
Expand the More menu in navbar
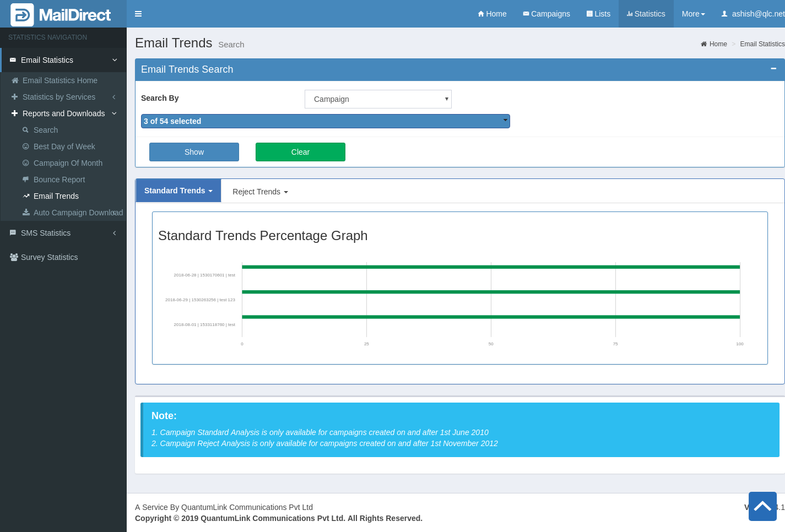point(693,14)
